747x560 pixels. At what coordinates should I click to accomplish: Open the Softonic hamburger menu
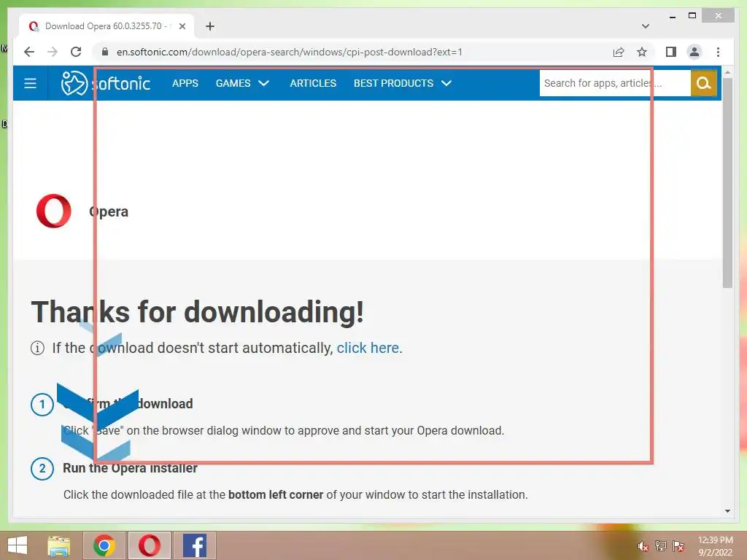30,83
